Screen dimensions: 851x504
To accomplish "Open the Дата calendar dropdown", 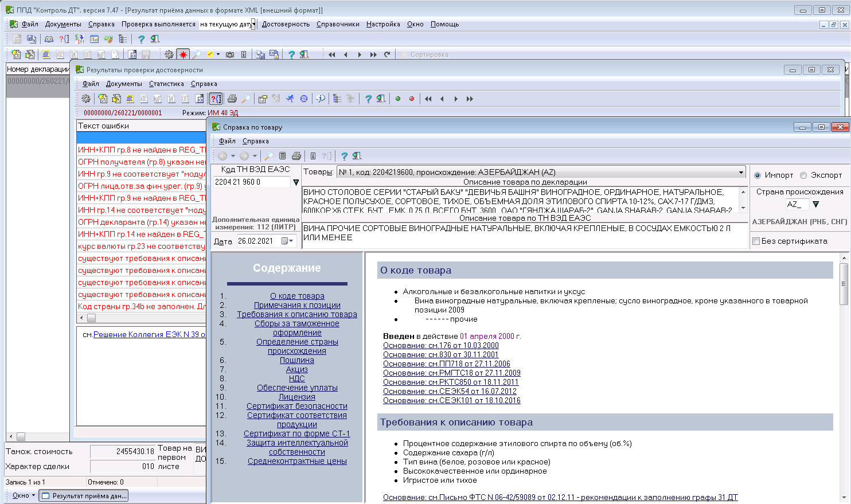I will pos(287,241).
